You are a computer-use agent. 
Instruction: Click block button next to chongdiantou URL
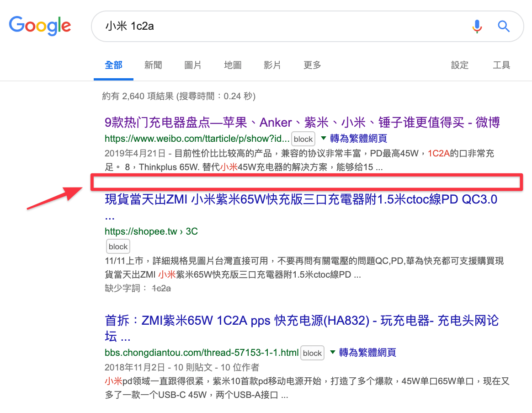(313, 353)
